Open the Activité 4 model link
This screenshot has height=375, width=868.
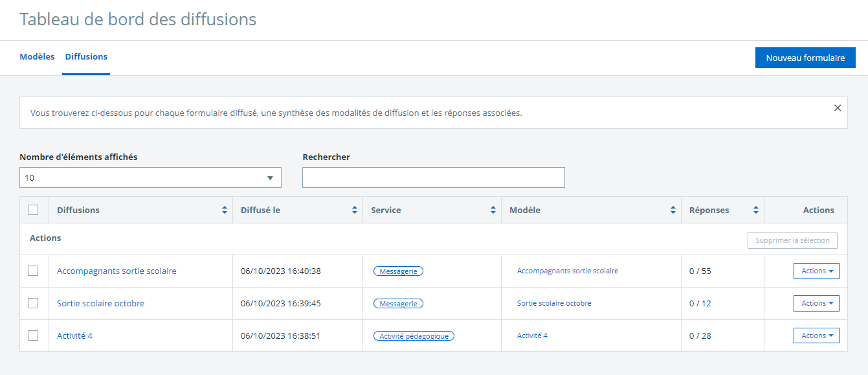[532, 335]
